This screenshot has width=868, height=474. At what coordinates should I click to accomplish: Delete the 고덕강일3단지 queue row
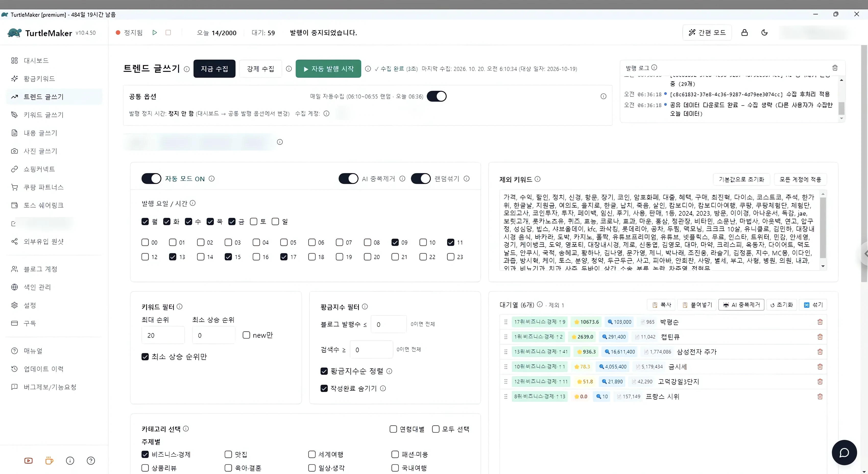pyautogui.click(x=820, y=382)
